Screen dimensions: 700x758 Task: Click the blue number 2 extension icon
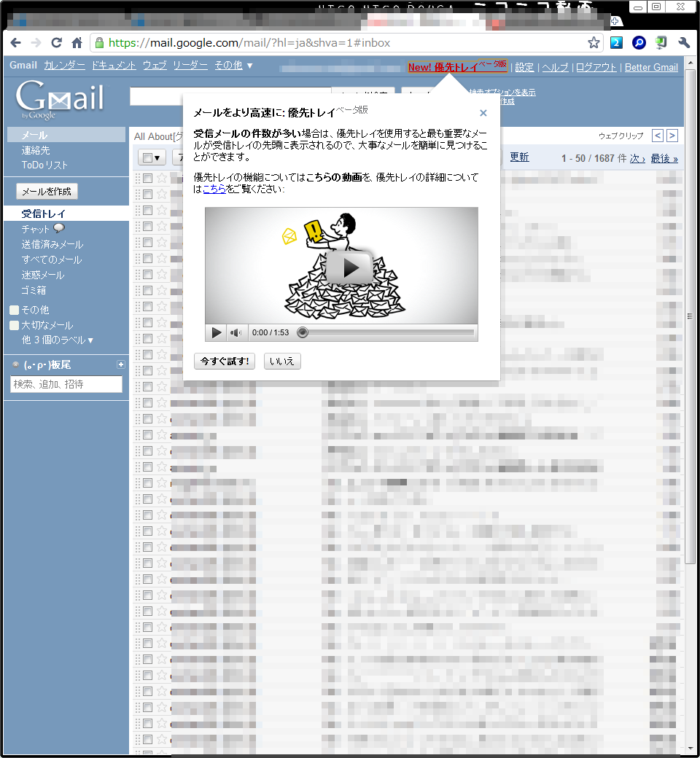pyautogui.click(x=616, y=43)
